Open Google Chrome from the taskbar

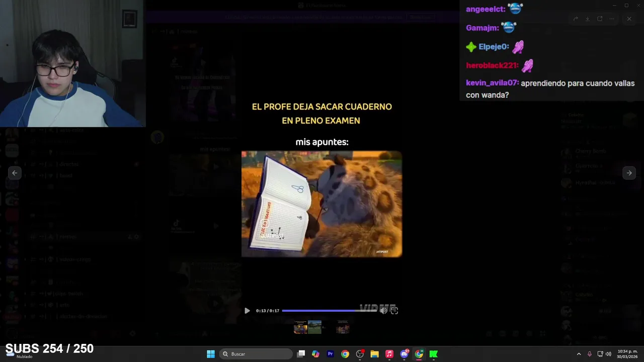coord(345,354)
